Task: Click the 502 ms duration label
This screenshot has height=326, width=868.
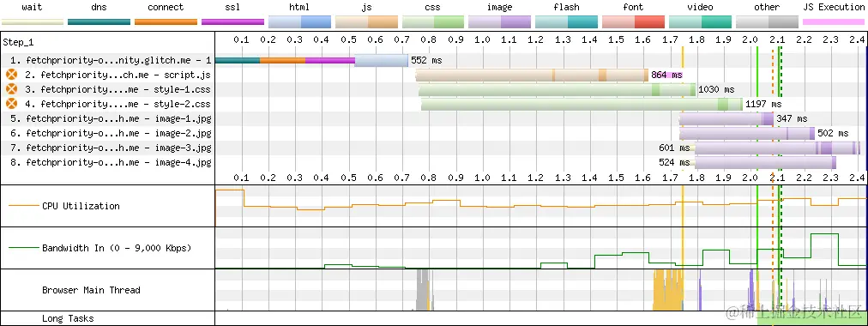Action: click(833, 133)
